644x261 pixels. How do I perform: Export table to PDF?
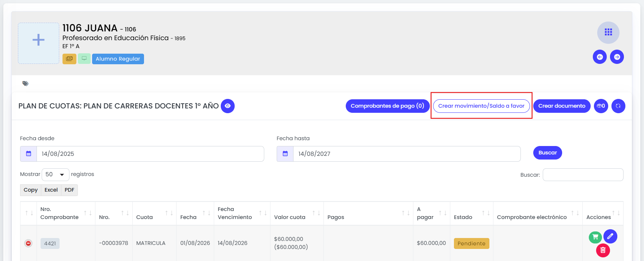pyautogui.click(x=69, y=190)
